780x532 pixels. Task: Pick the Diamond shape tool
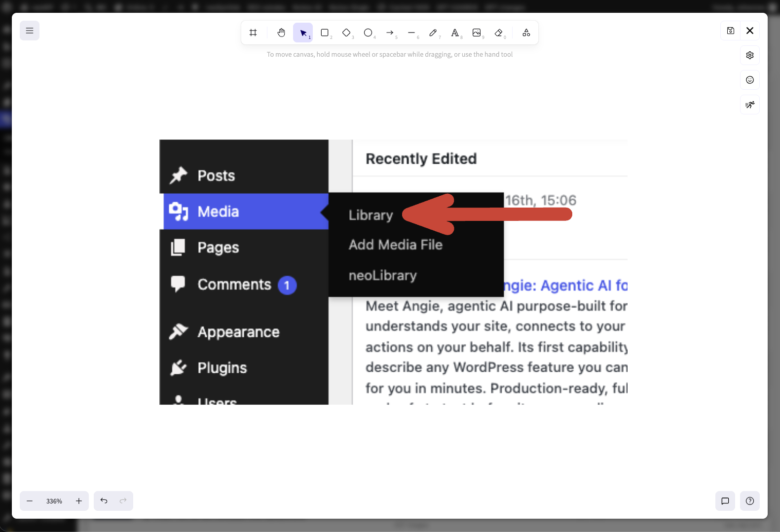[346, 33]
